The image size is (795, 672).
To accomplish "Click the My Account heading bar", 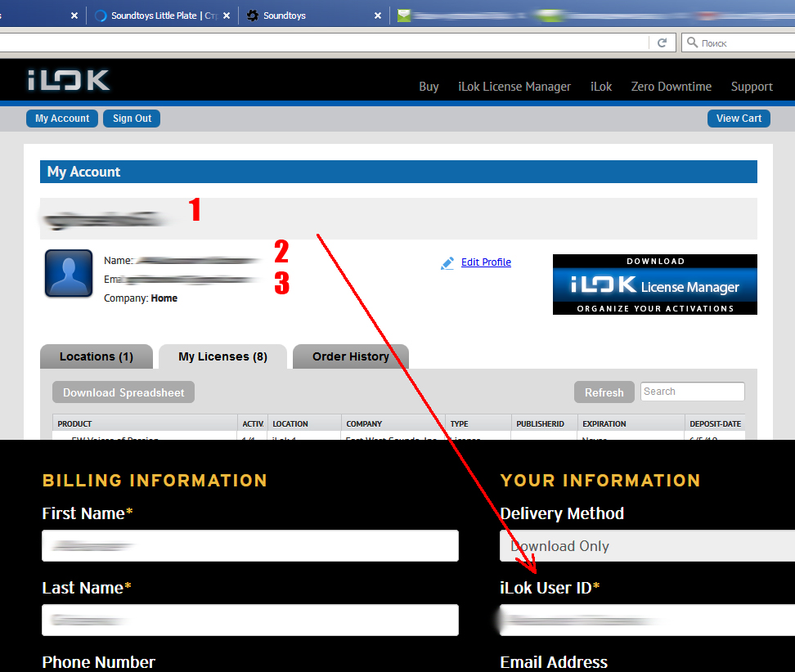I will 398,172.
